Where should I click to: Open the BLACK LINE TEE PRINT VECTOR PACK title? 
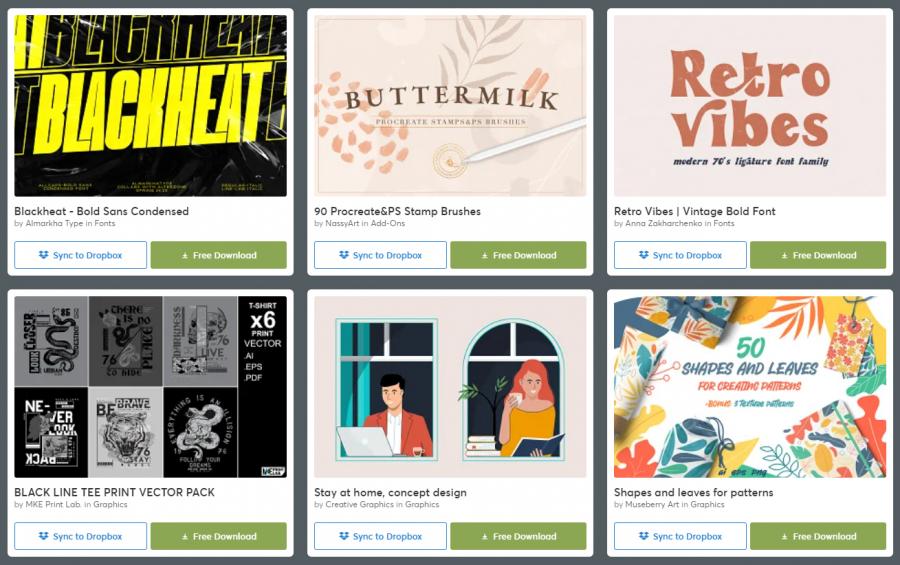pyautogui.click(x=114, y=492)
